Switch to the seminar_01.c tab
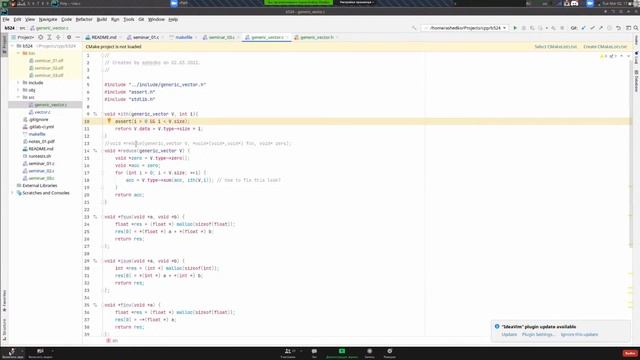This screenshot has height=360, width=640. [146, 37]
